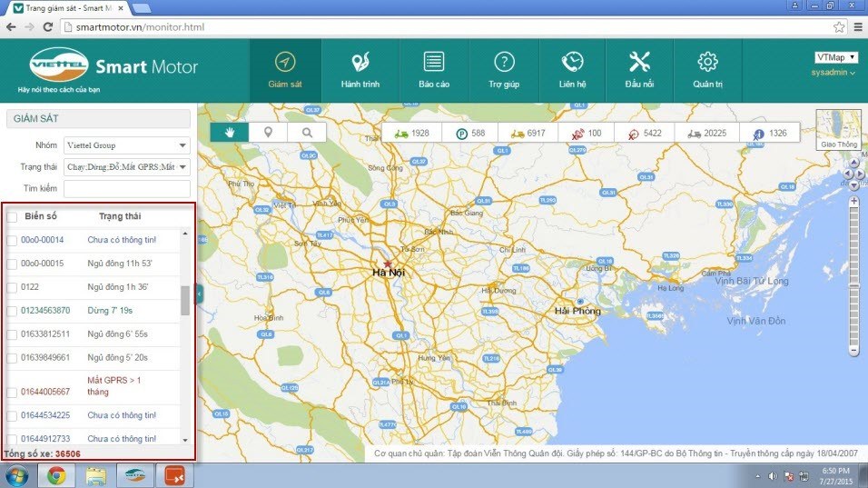Check the box for vehicle 01234563870

(x=12, y=311)
